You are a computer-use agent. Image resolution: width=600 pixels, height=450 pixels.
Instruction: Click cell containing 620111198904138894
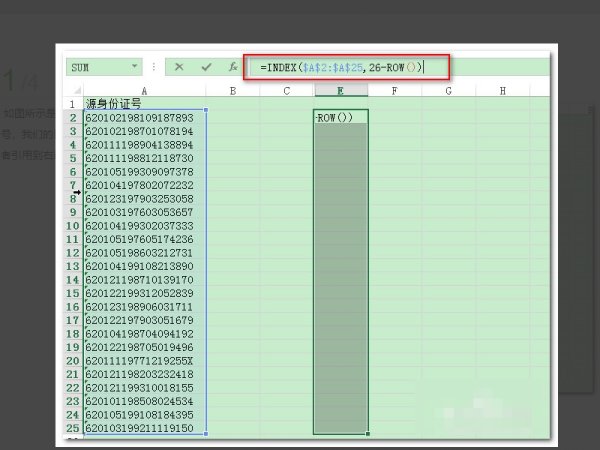click(x=145, y=145)
